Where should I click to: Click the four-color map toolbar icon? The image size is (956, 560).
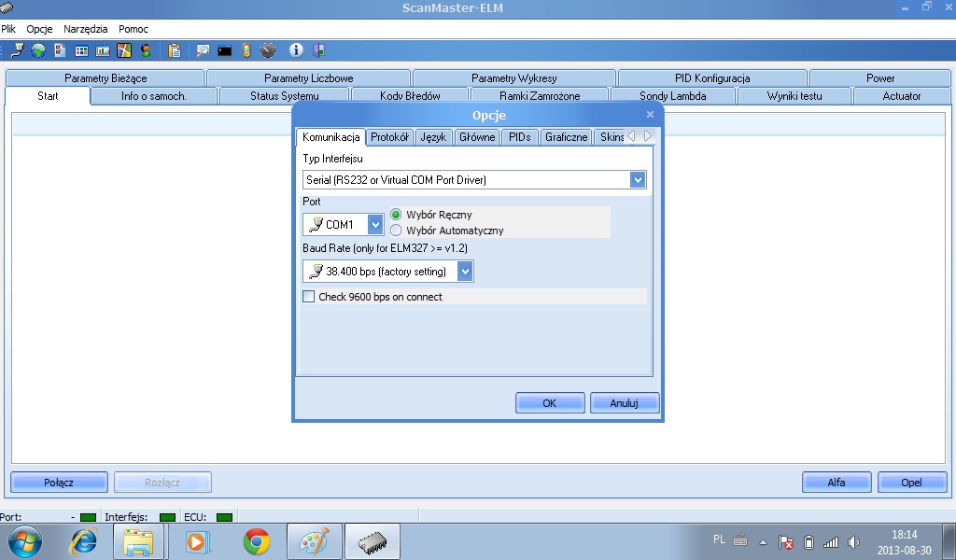[x=124, y=50]
